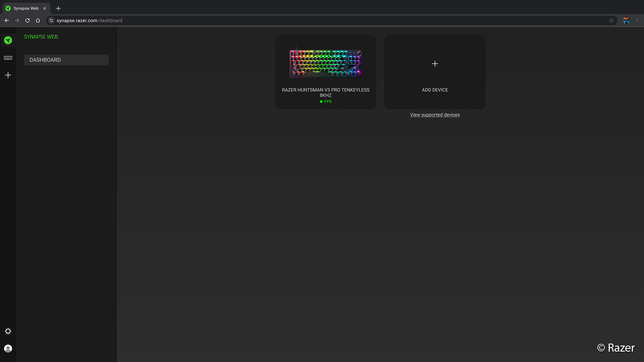Open Chrome profile avatar

(626, 20)
